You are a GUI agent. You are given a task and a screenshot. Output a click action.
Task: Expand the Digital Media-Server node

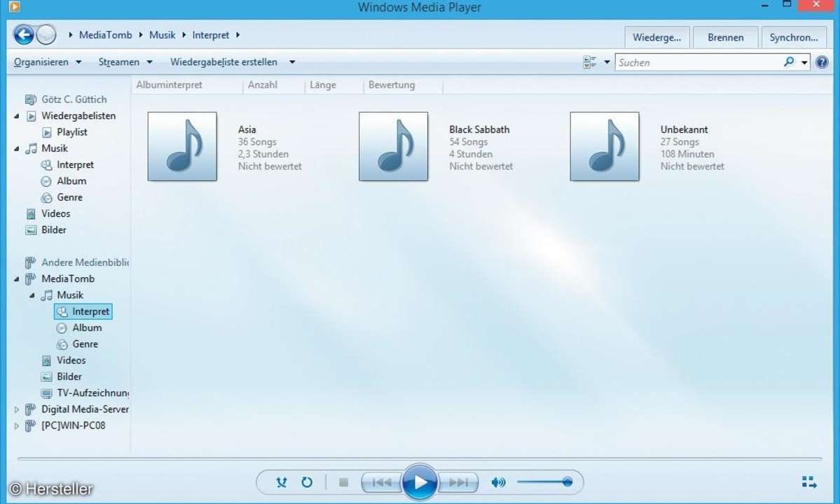(17, 409)
